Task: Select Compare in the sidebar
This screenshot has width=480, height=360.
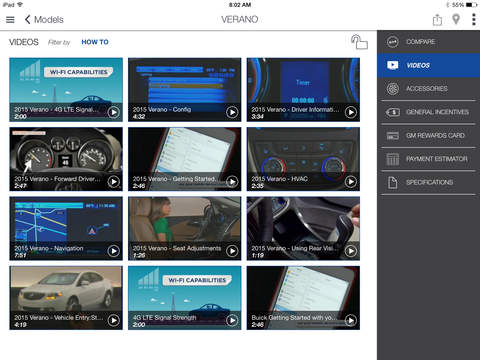Action: tap(428, 42)
